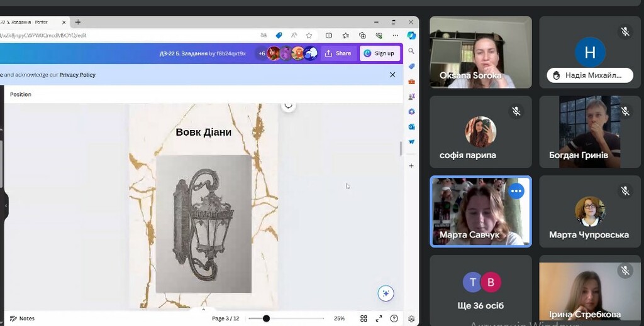Click the Share button
The image size is (644, 326).
pos(338,53)
